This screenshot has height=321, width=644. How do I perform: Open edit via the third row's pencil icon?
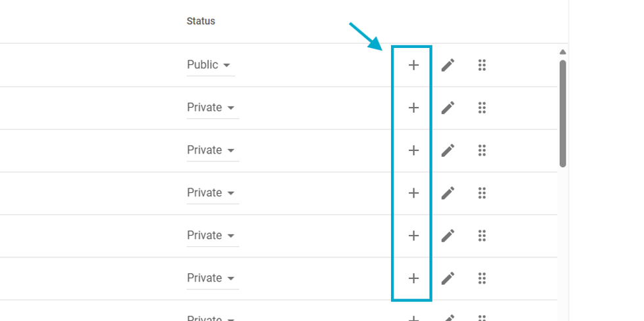448,150
